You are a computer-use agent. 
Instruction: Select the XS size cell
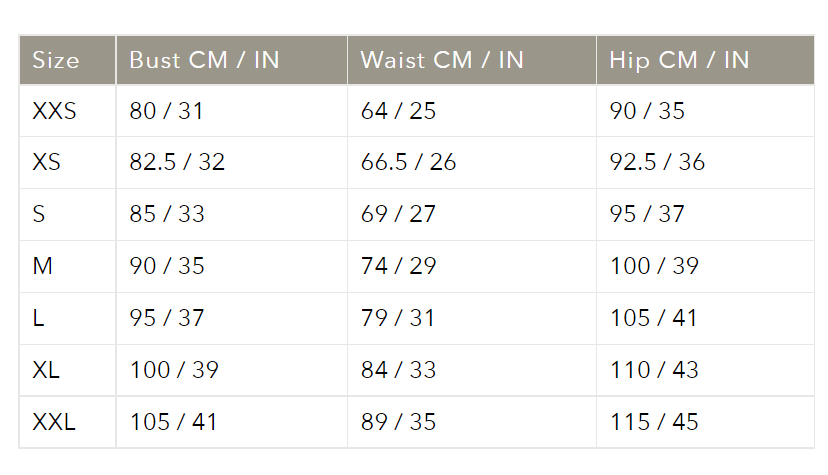[x=47, y=162]
